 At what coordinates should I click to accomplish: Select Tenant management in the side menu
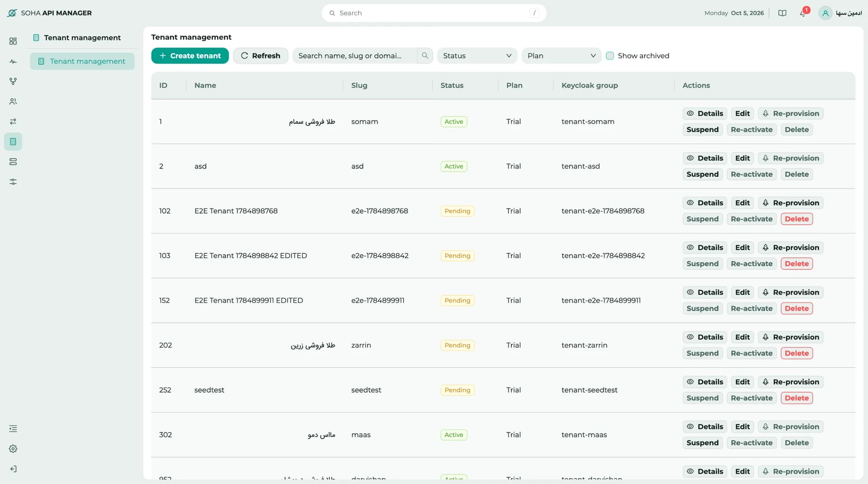(x=82, y=61)
